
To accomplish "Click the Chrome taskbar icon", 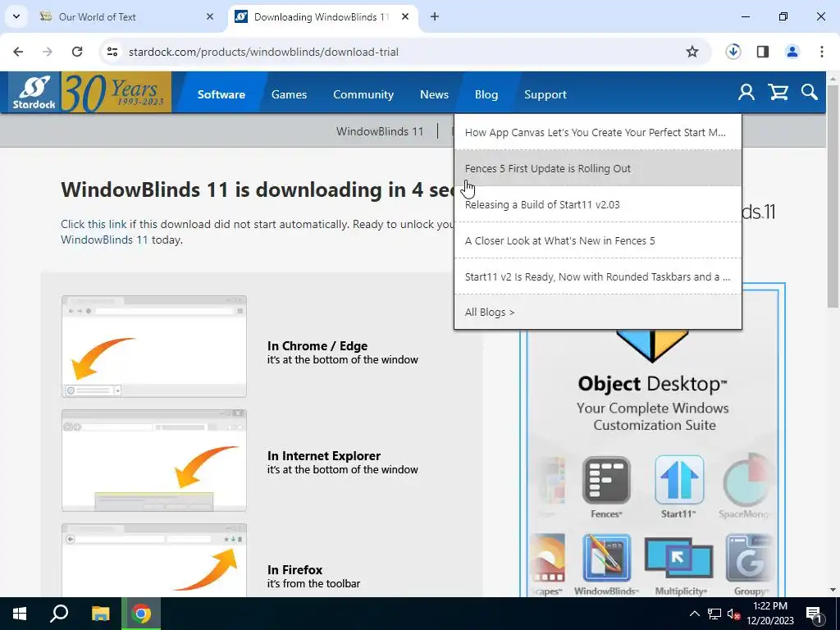I will point(141,614).
